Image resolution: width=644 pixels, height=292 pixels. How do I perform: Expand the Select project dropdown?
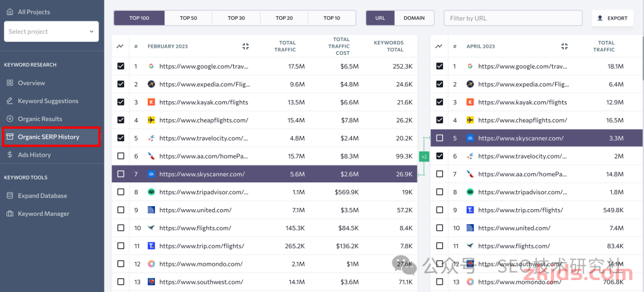coord(51,32)
